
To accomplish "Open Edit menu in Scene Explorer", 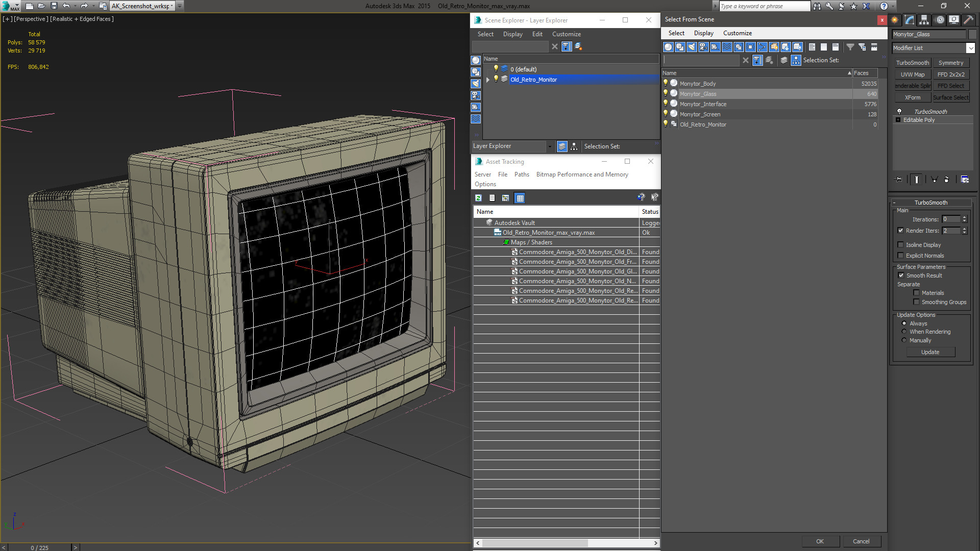I will (537, 34).
